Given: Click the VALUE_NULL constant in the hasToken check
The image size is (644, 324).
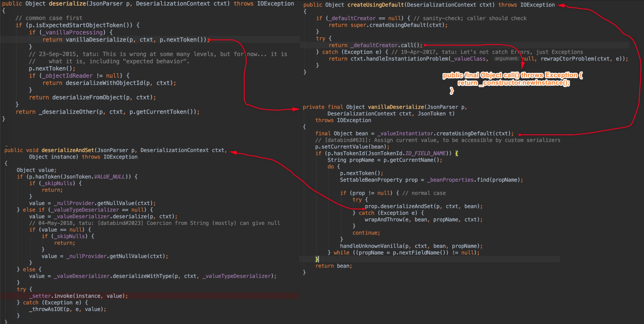Looking at the screenshot, I should pos(110,177).
